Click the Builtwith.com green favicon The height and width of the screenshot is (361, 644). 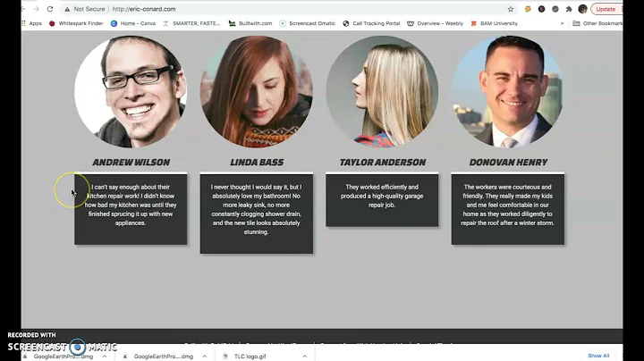[232, 23]
